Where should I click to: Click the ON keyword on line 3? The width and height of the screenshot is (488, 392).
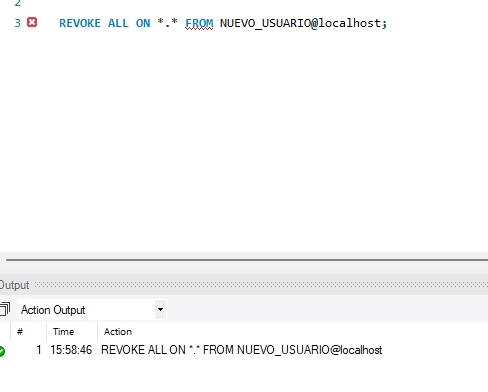point(143,23)
